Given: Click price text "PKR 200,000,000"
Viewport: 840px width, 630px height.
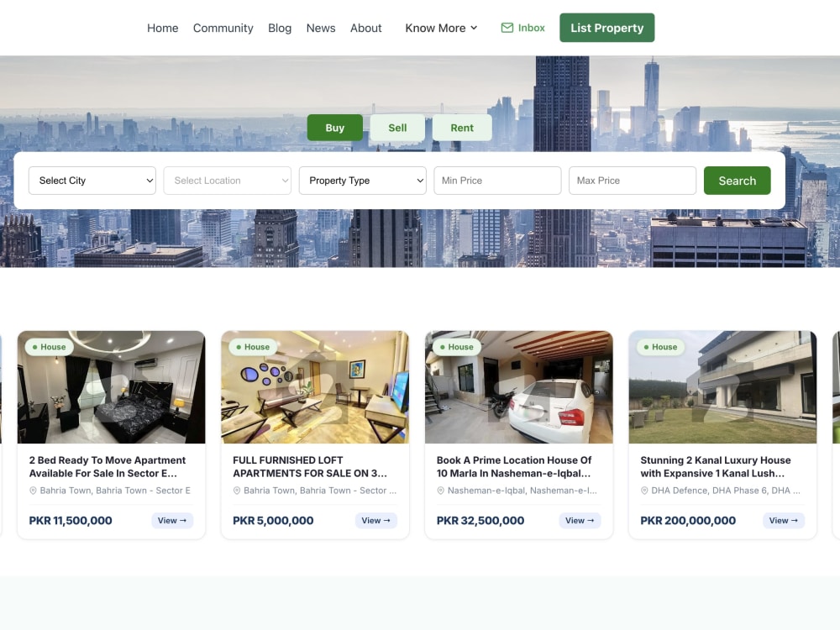Looking at the screenshot, I should pyautogui.click(x=688, y=521).
